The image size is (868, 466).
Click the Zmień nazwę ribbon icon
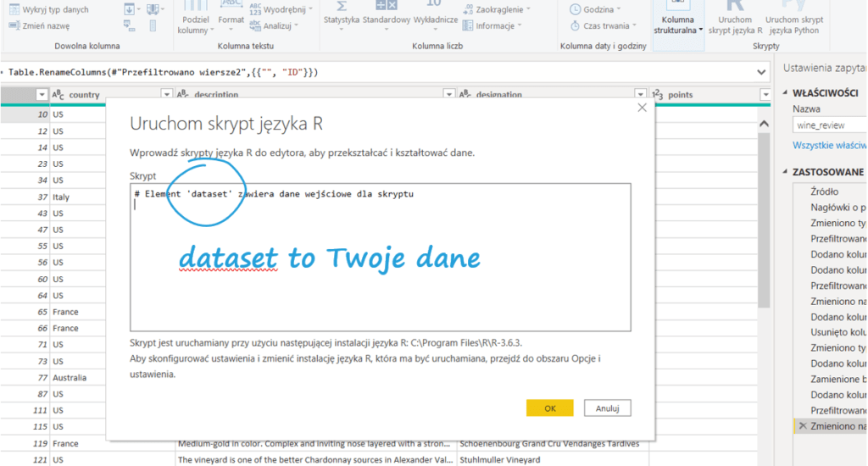[14, 25]
